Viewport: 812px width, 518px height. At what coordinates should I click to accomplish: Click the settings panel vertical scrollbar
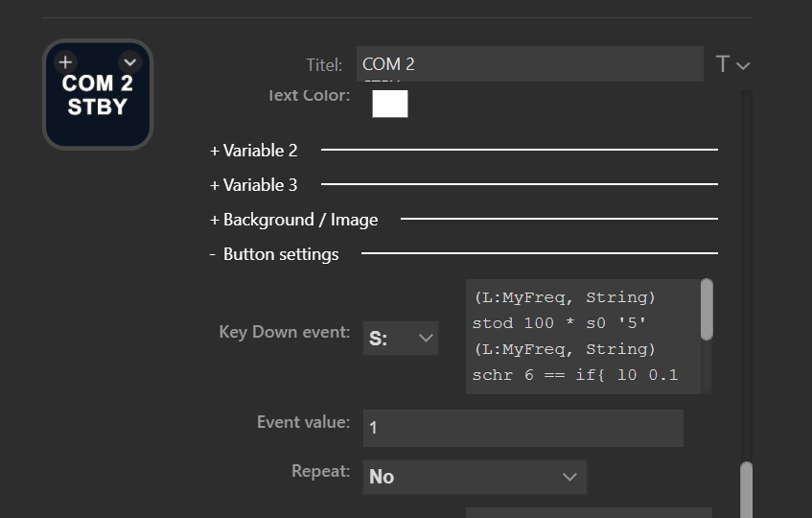[x=746, y=489]
